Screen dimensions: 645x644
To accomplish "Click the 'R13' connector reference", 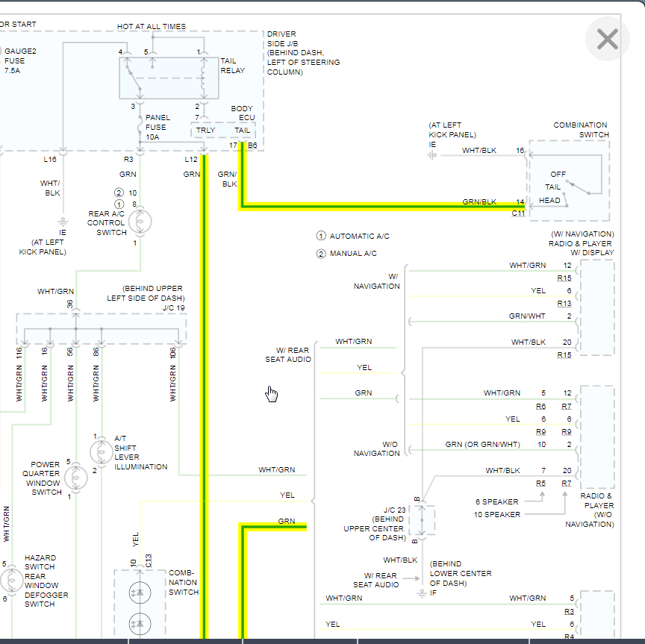I will click(x=564, y=304).
